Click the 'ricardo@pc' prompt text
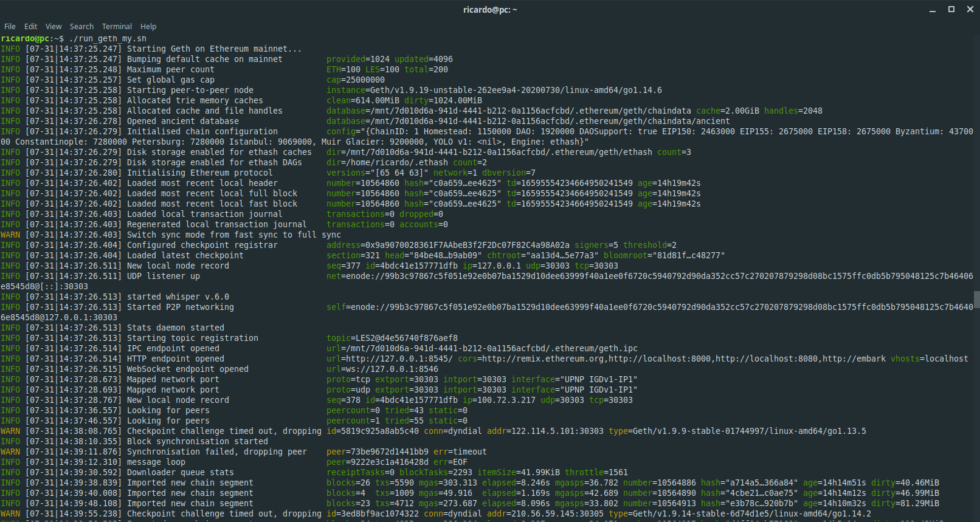 click(x=25, y=38)
